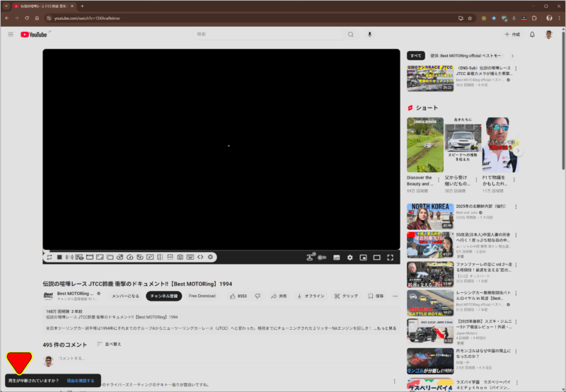This screenshot has width=566, height=392.
Task: Open the NORTH KOREA video thumbnail
Action: [x=430, y=217]
